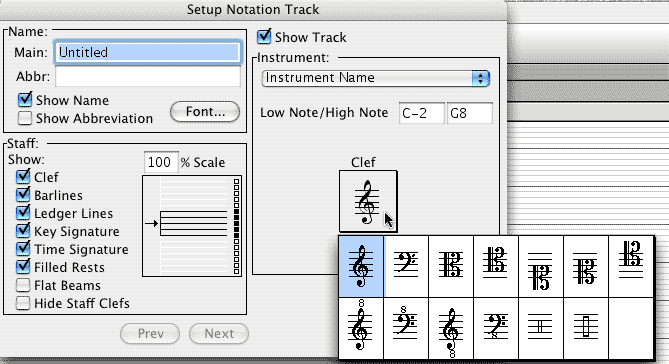Disable the Barlines checkbox
The width and height of the screenshot is (669, 364).
[23, 195]
